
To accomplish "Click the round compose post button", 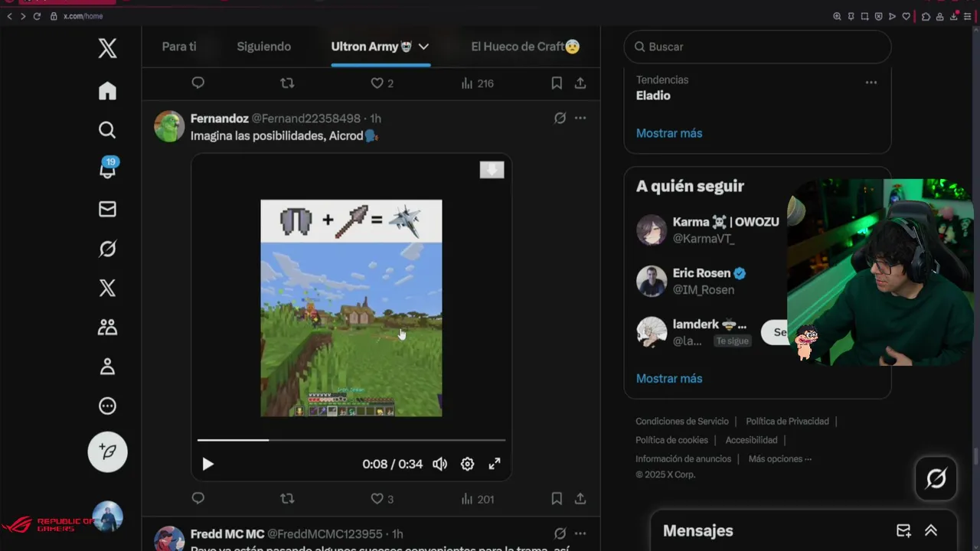I will [107, 452].
